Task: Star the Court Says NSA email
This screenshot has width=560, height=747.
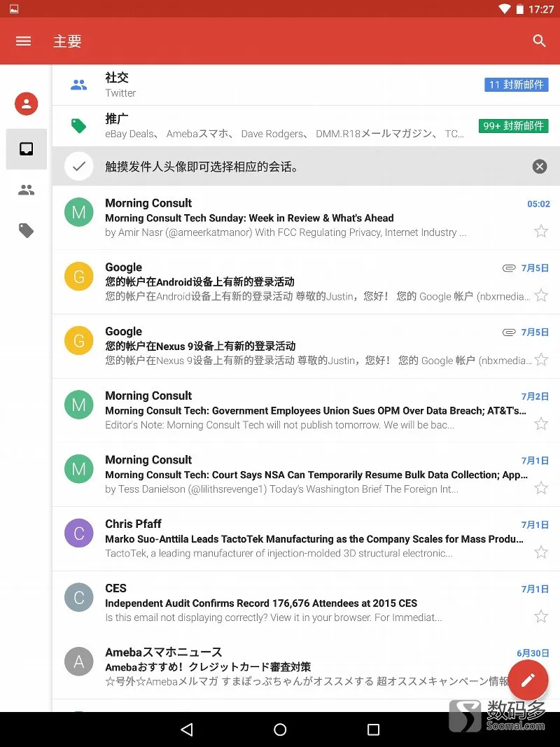Action: [x=541, y=488]
